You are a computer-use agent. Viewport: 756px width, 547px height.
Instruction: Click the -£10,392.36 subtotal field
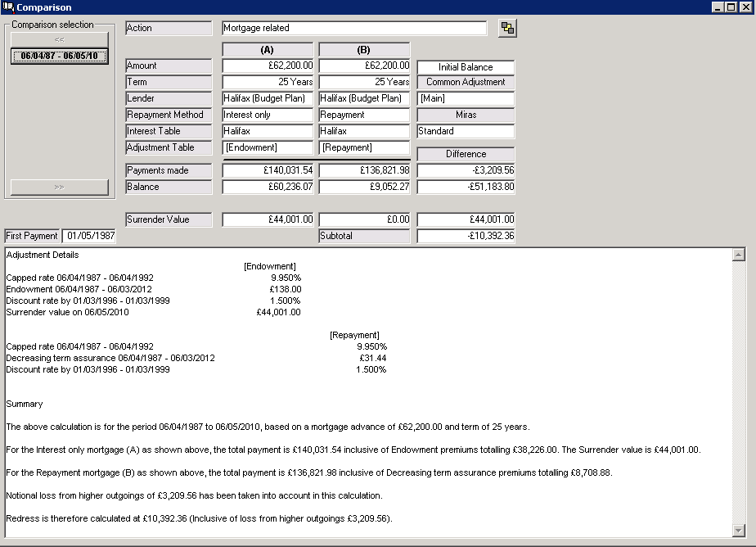tap(466, 236)
